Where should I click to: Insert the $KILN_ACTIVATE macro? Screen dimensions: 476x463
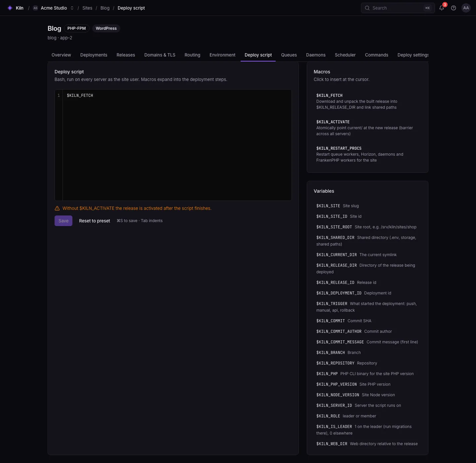pos(368,128)
